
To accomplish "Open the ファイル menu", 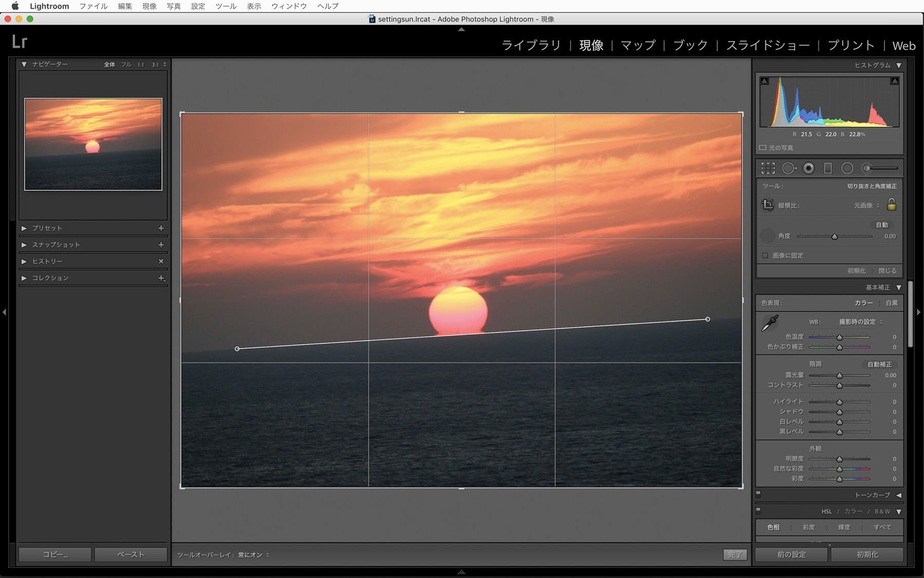I will [x=93, y=6].
